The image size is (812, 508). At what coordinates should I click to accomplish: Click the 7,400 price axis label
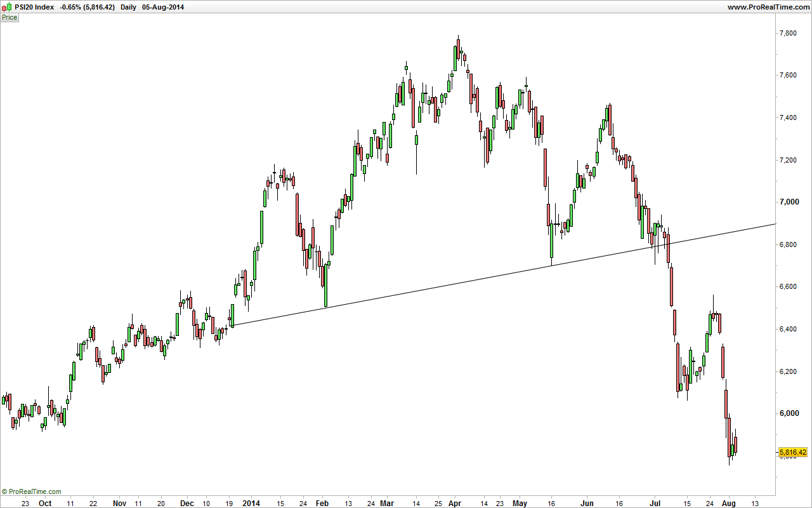(789, 117)
